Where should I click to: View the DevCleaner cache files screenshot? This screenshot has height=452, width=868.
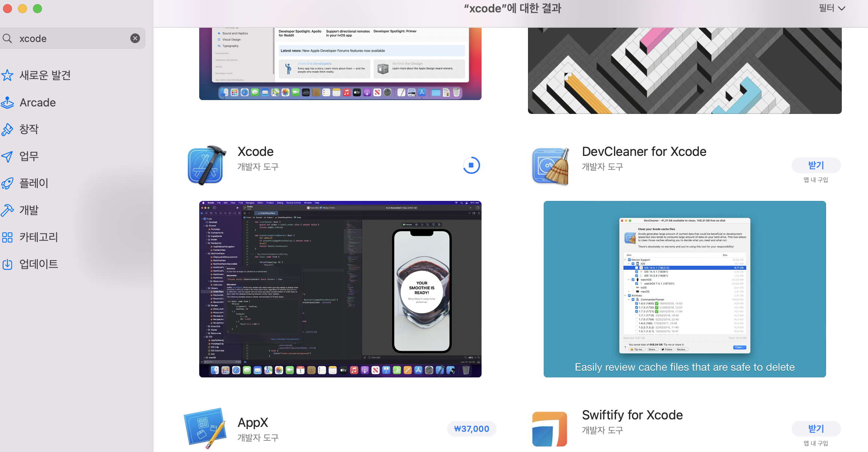[685, 289]
